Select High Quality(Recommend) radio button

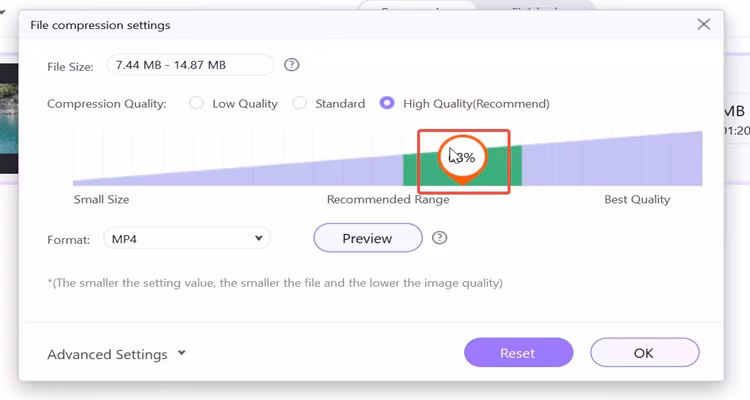pos(387,103)
